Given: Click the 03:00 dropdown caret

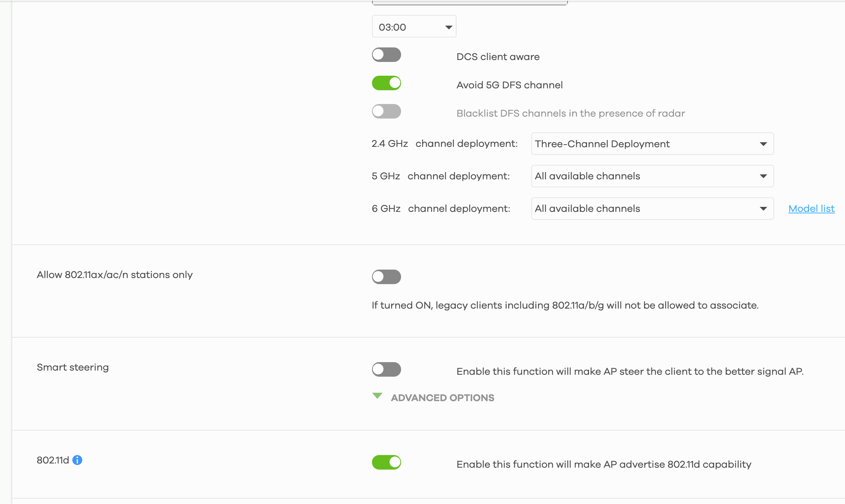Looking at the screenshot, I should tap(449, 27).
